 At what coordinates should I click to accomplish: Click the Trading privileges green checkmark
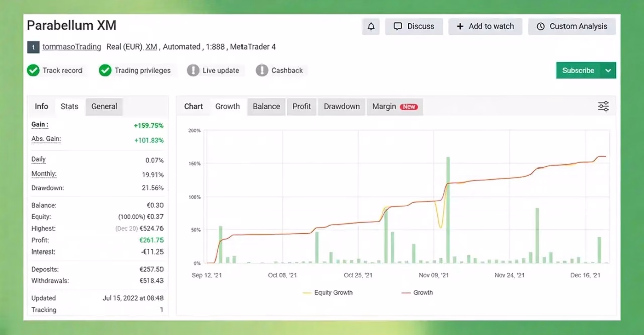click(105, 70)
